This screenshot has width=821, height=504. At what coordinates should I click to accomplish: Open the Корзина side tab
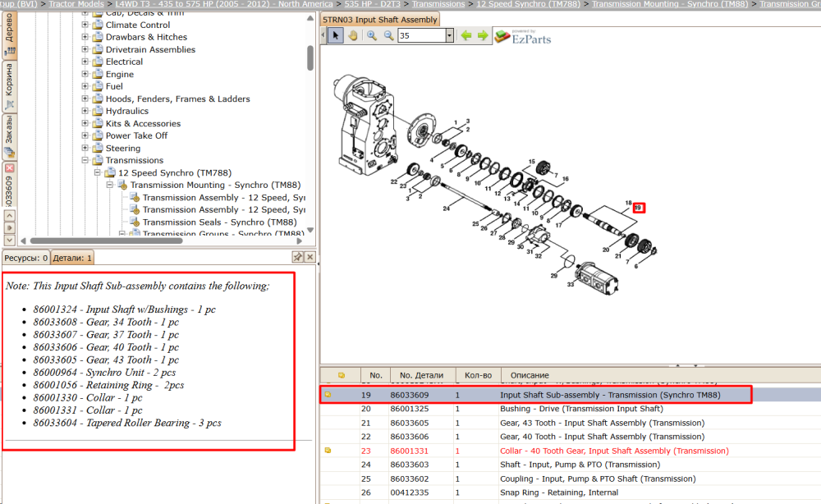tap(9, 87)
